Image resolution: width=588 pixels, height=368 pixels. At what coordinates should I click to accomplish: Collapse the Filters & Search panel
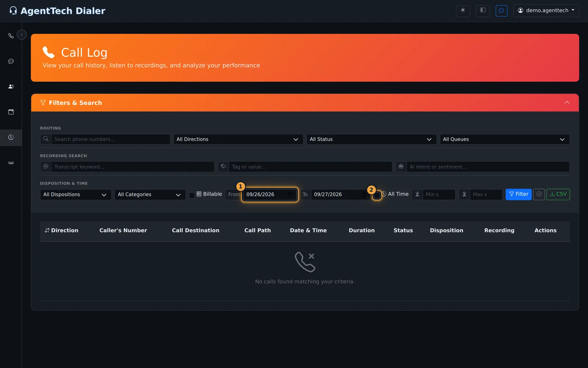click(567, 103)
